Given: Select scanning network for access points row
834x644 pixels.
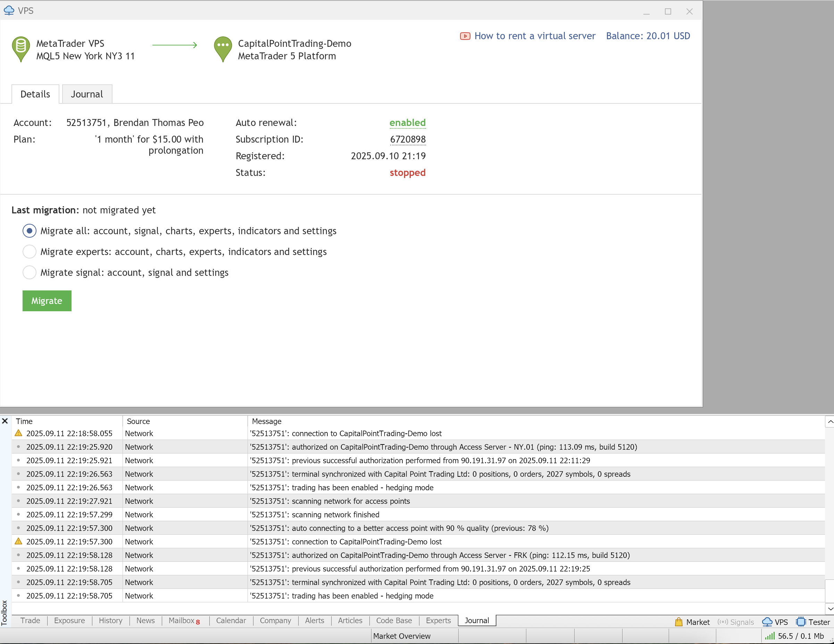Looking at the screenshot, I should coord(418,501).
